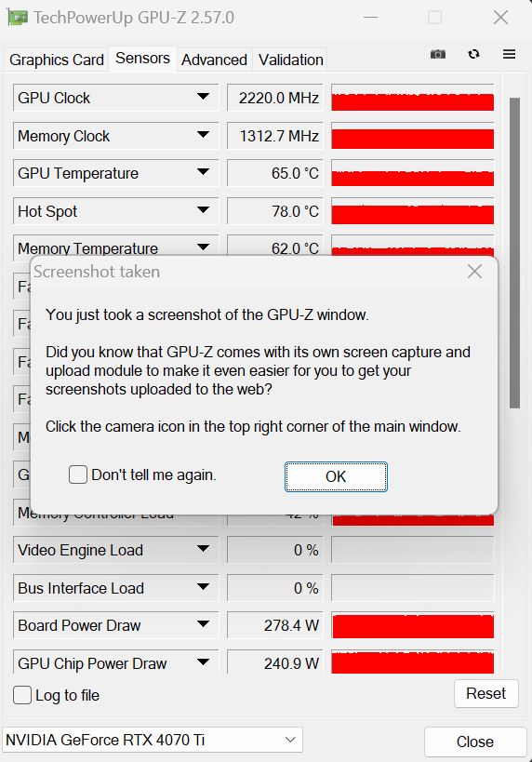The width and height of the screenshot is (532, 762).
Task: Open the NVIDIA GeForce RTX 4070 Ti selector
Action: tap(153, 740)
